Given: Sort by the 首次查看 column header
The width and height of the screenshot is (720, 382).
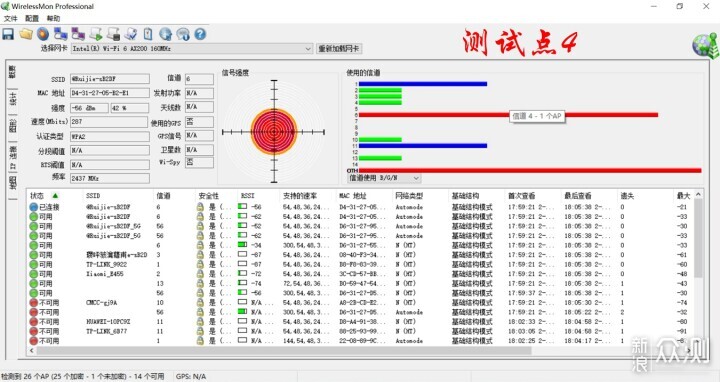Looking at the screenshot, I should (x=521, y=196).
